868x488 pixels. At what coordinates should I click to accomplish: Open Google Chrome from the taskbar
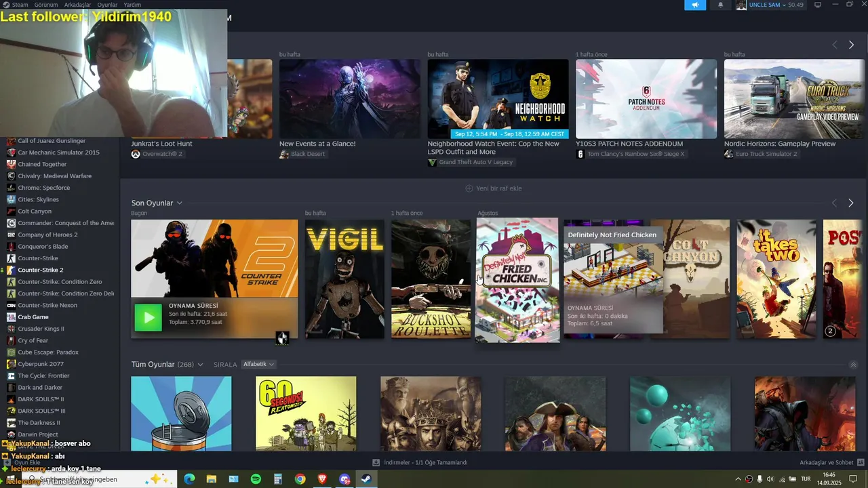[x=300, y=479]
